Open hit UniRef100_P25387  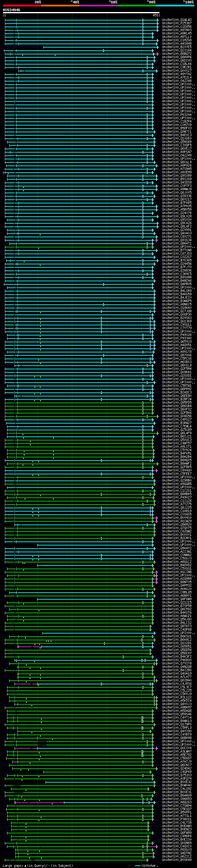pos(177,23)
